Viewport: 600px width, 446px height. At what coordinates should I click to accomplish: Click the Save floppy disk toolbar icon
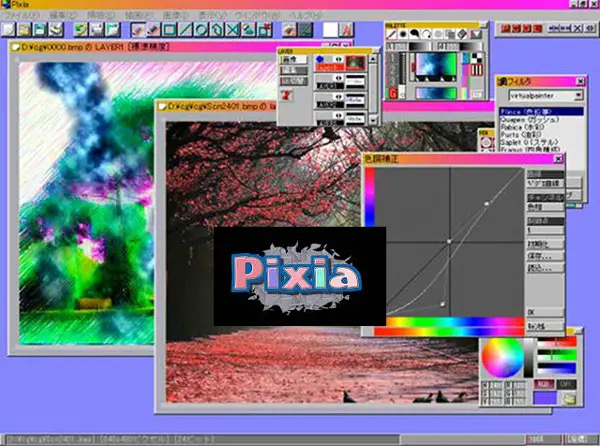point(40,29)
